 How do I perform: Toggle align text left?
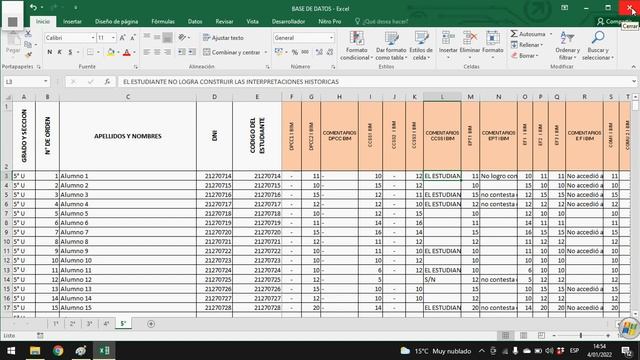pos(147,52)
